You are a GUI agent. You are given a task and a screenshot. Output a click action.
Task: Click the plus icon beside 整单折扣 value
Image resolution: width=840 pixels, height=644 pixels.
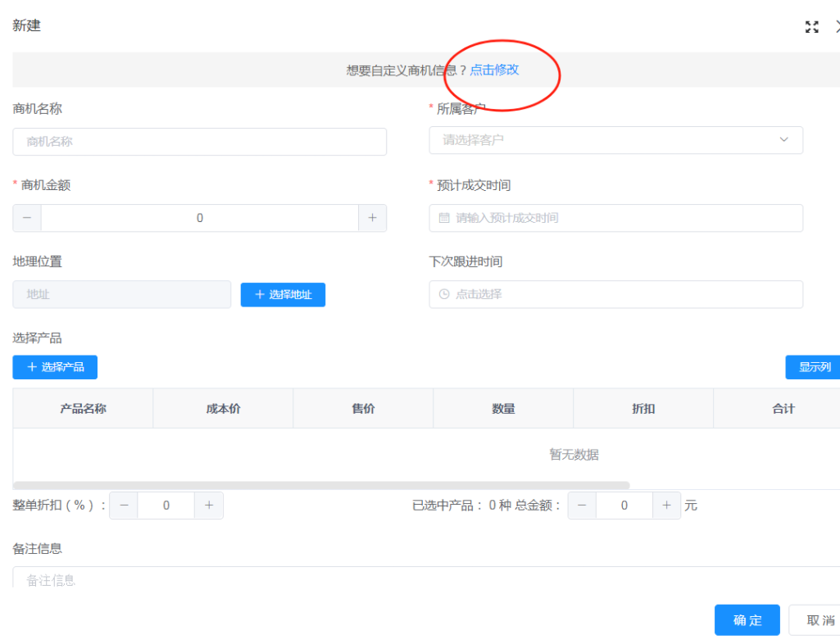click(209, 506)
